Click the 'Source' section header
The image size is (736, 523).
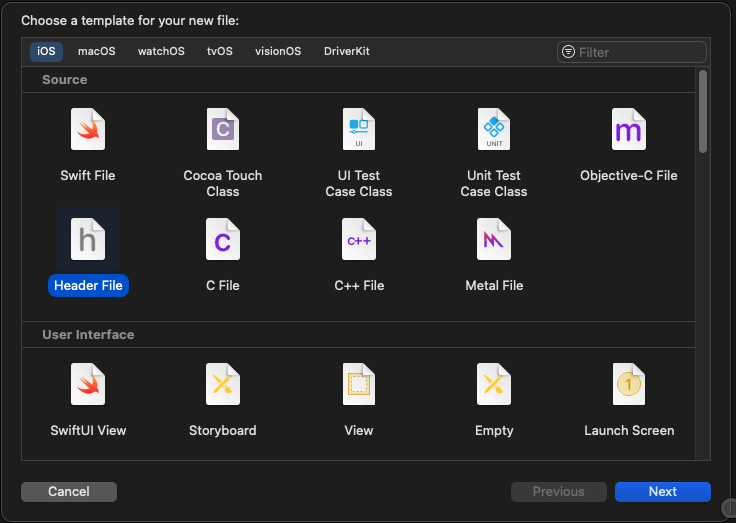click(x=65, y=80)
